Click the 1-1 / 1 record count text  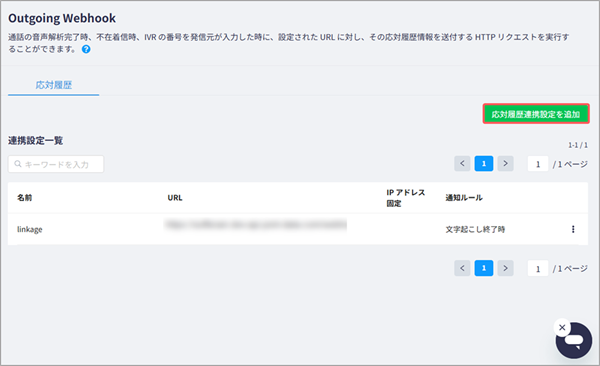click(578, 145)
